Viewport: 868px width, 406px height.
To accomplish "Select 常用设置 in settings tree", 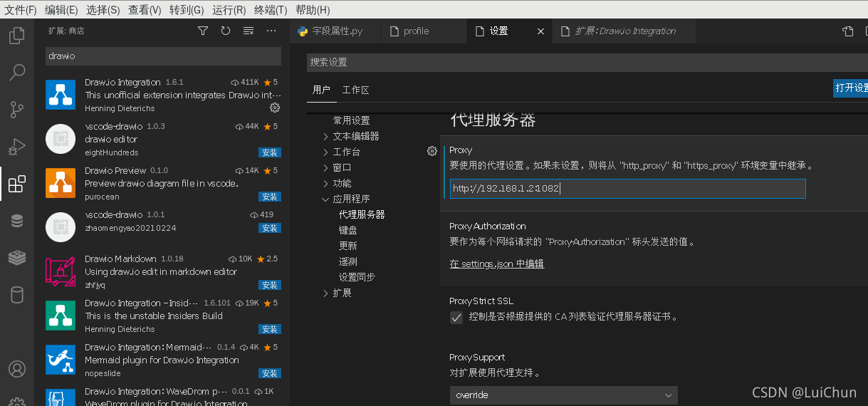I will pos(352,120).
